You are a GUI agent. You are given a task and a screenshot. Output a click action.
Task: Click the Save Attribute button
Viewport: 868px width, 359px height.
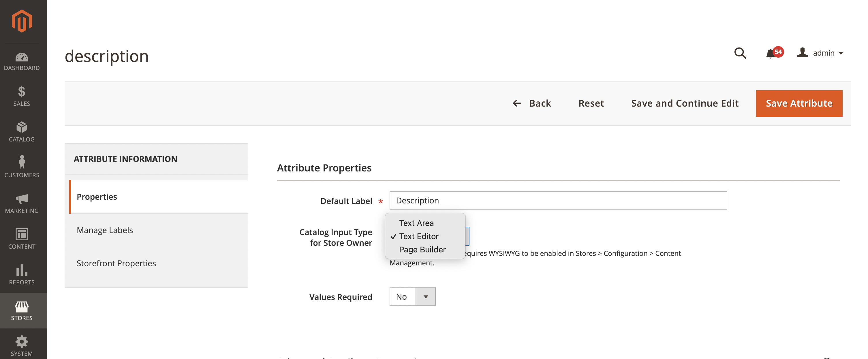pyautogui.click(x=799, y=103)
